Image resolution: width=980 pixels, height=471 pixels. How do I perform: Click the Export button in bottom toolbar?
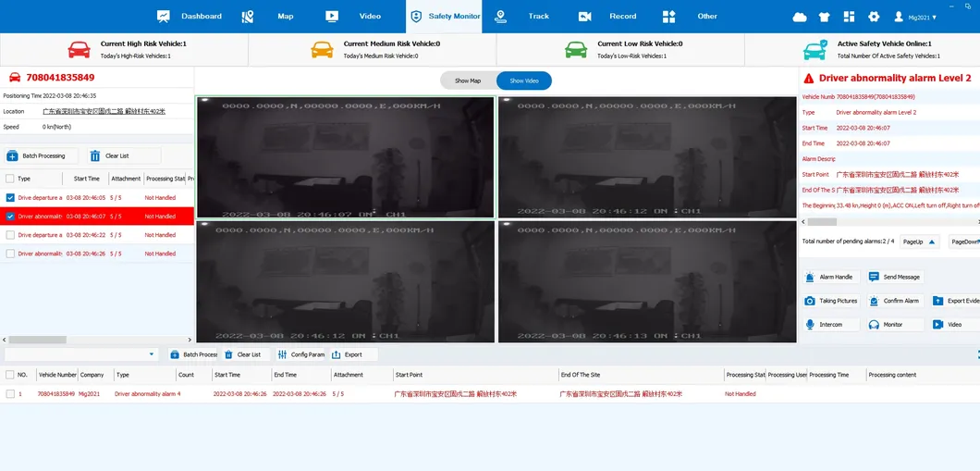348,354
